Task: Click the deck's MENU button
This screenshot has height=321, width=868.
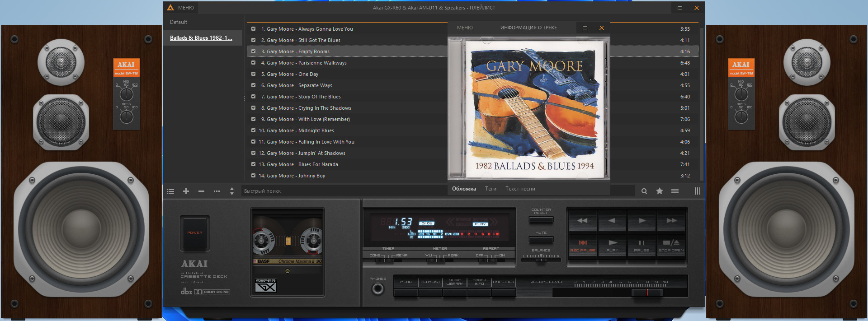Action: (x=406, y=293)
